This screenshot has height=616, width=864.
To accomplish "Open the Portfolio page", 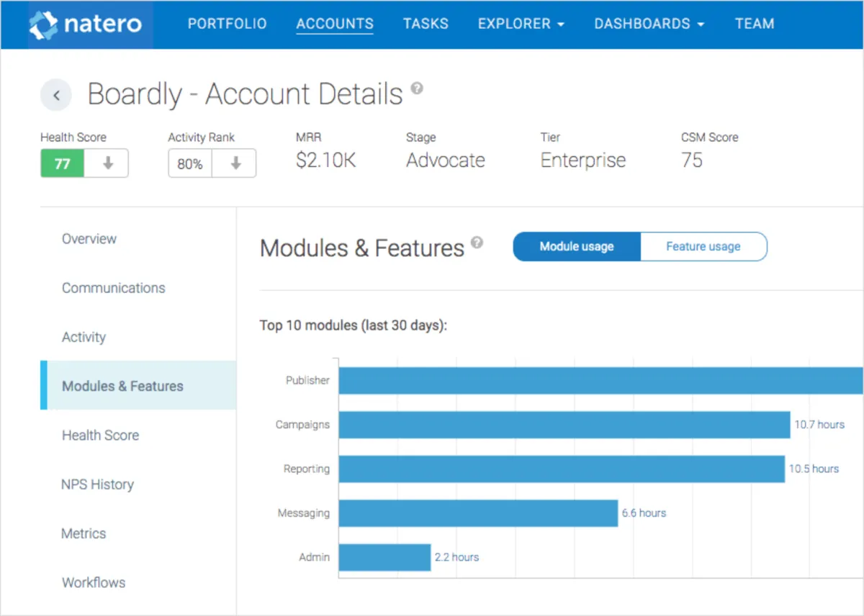I will tap(227, 24).
